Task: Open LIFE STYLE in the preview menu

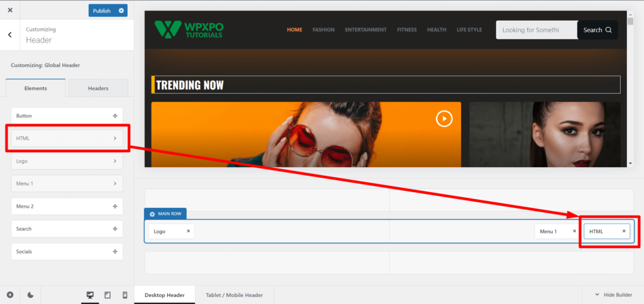Action: pyautogui.click(x=469, y=30)
